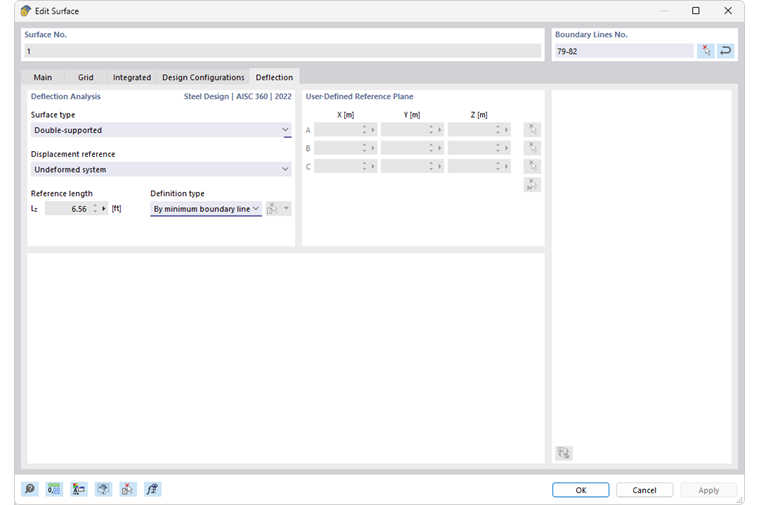Switch to the Main tab
Image resolution: width=760 pixels, height=505 pixels.
point(43,77)
